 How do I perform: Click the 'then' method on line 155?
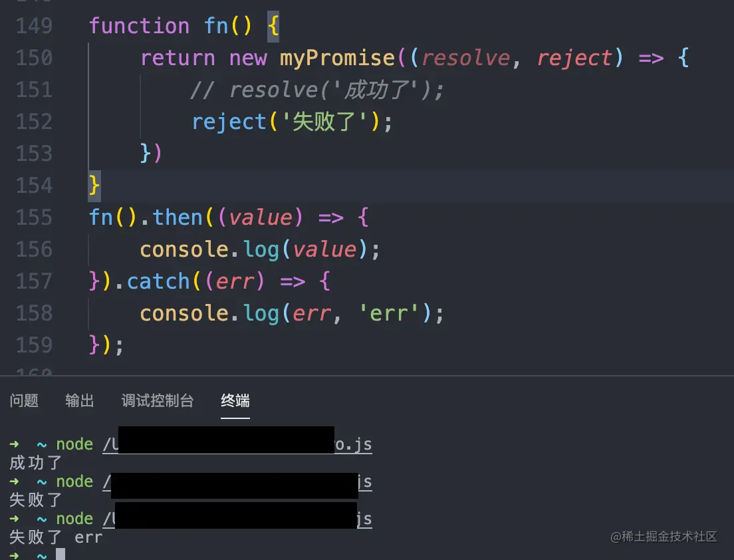pos(178,217)
